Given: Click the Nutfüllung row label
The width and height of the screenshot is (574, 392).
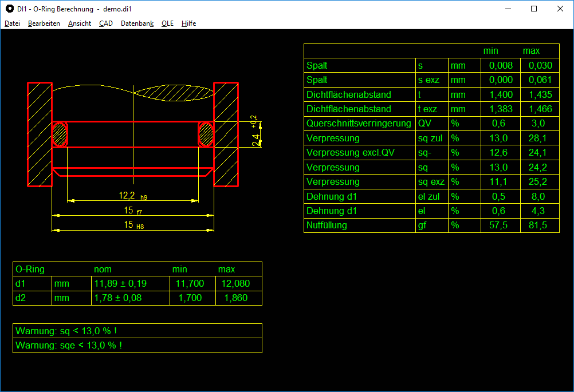Looking at the screenshot, I should click(327, 225).
